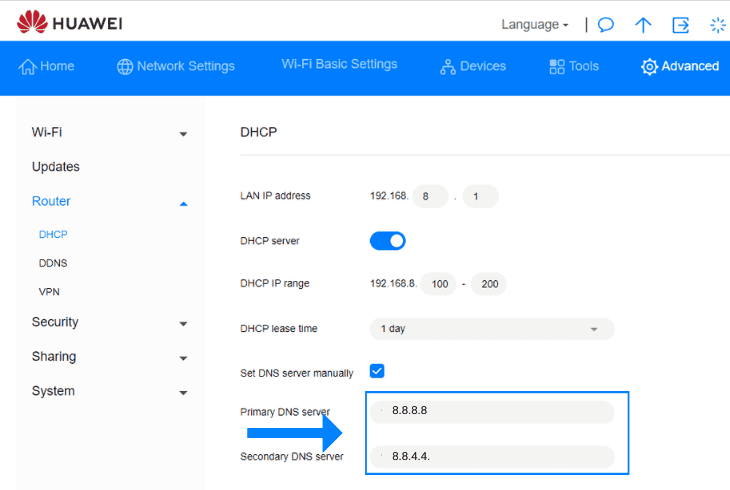Expand the Sharing section arrow
Image resolution: width=730 pixels, height=490 pixels.
click(183, 358)
